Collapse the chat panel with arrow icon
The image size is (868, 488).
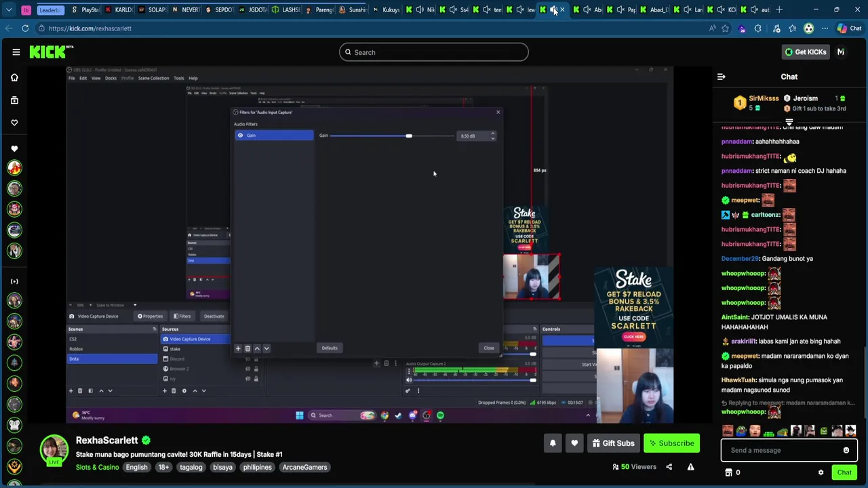coord(721,77)
